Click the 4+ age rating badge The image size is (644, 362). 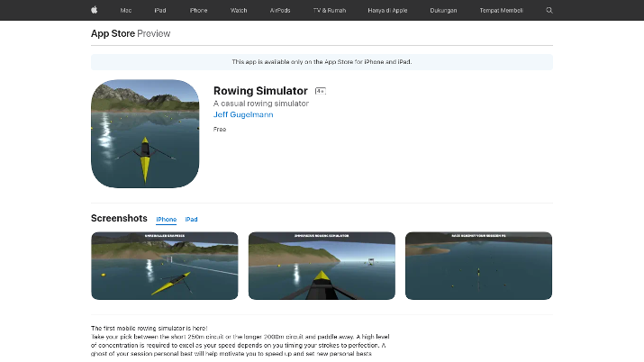click(x=321, y=91)
